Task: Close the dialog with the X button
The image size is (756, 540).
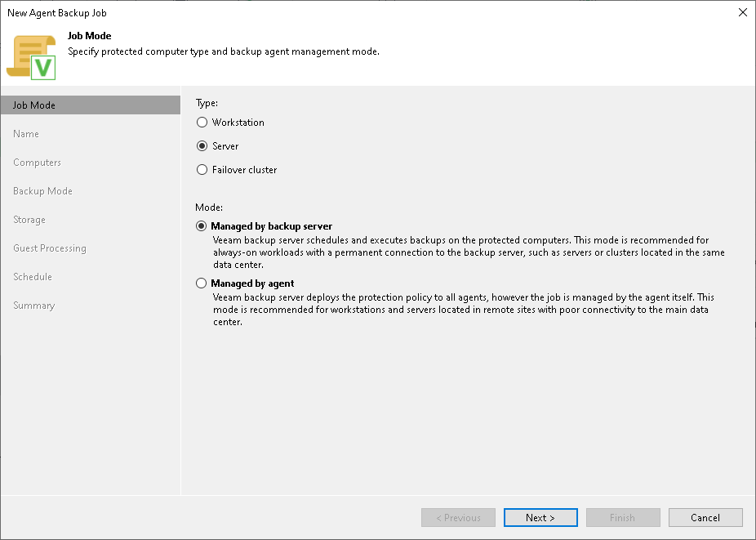Action: tap(742, 12)
